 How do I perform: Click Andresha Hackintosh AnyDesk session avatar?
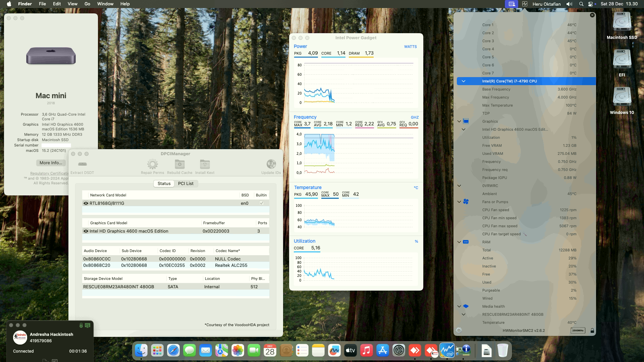point(20,338)
